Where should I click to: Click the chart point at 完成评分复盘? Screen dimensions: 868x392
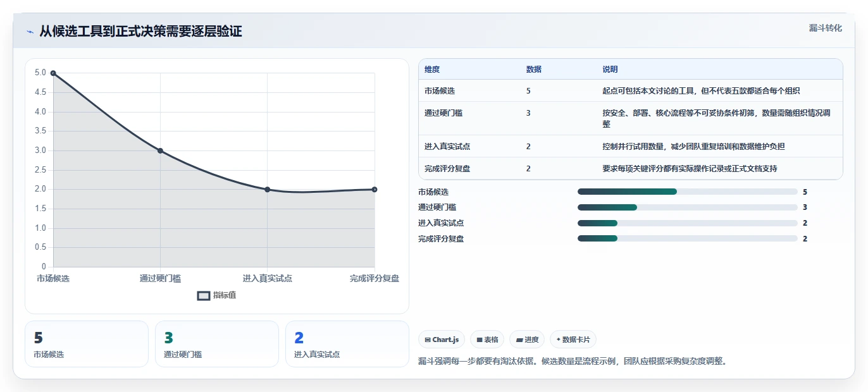(x=375, y=190)
